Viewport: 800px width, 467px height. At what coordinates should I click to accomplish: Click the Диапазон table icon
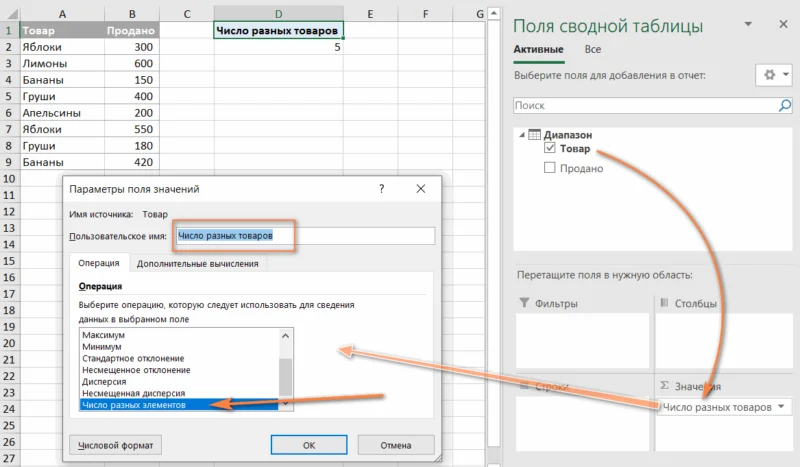pyautogui.click(x=534, y=134)
